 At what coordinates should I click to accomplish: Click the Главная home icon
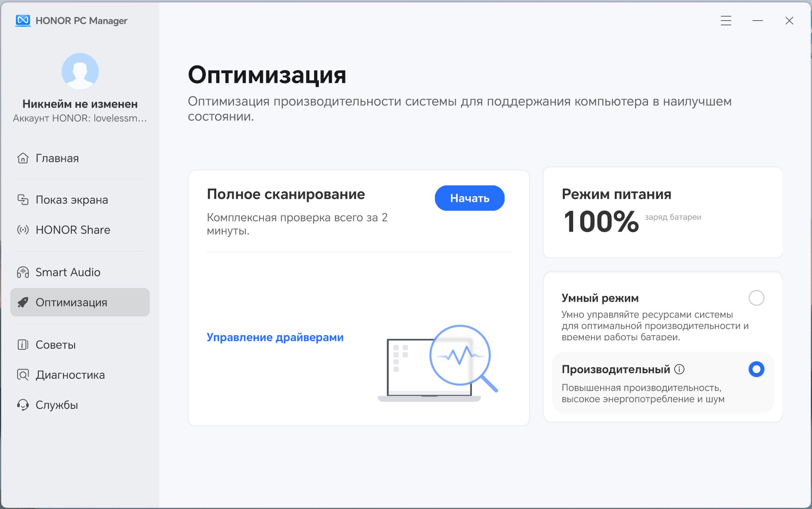pos(23,158)
